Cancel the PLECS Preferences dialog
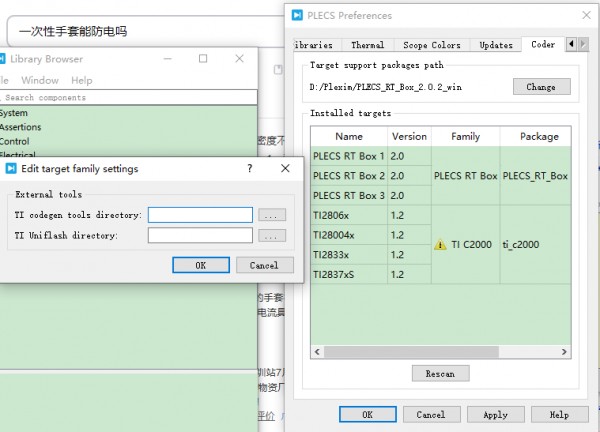The height and width of the screenshot is (432, 600). 432,415
